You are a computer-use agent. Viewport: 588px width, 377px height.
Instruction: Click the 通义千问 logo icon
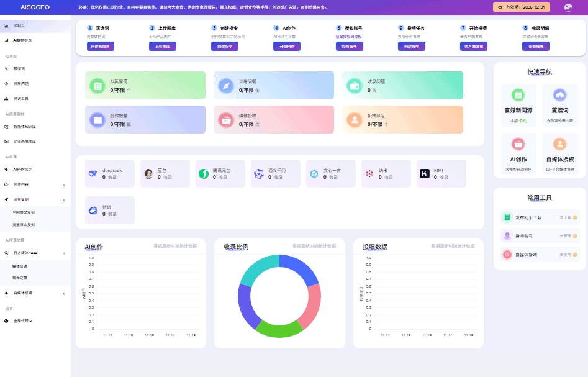[x=258, y=174]
